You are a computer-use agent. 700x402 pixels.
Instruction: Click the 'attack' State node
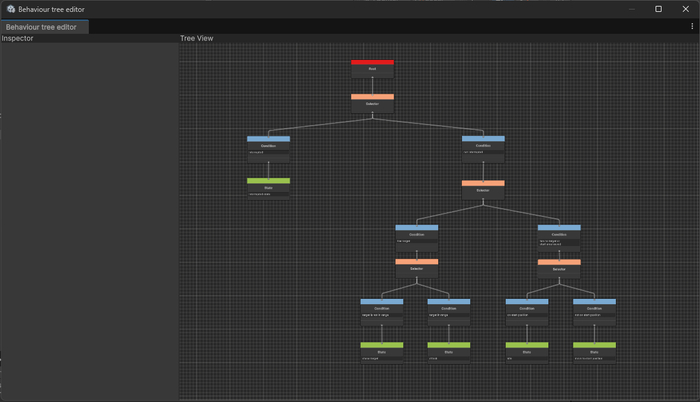coord(449,352)
